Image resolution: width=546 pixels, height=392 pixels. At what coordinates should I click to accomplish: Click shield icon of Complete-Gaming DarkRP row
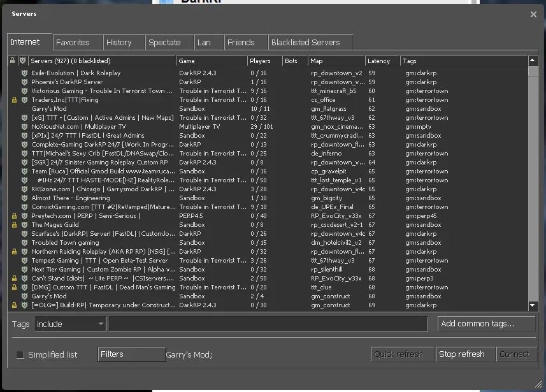click(24, 145)
